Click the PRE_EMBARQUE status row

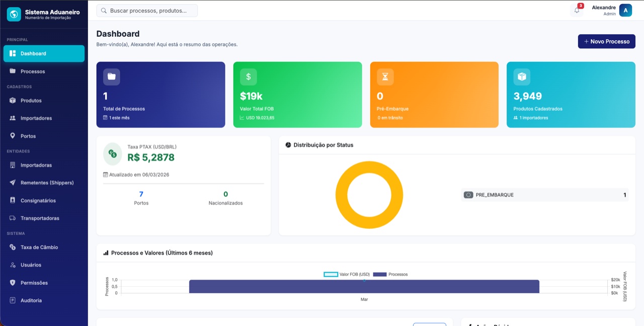[x=545, y=195]
